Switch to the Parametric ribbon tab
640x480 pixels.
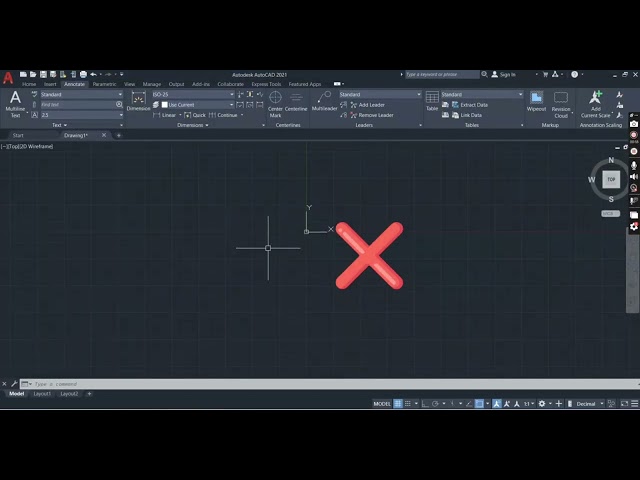tap(104, 84)
